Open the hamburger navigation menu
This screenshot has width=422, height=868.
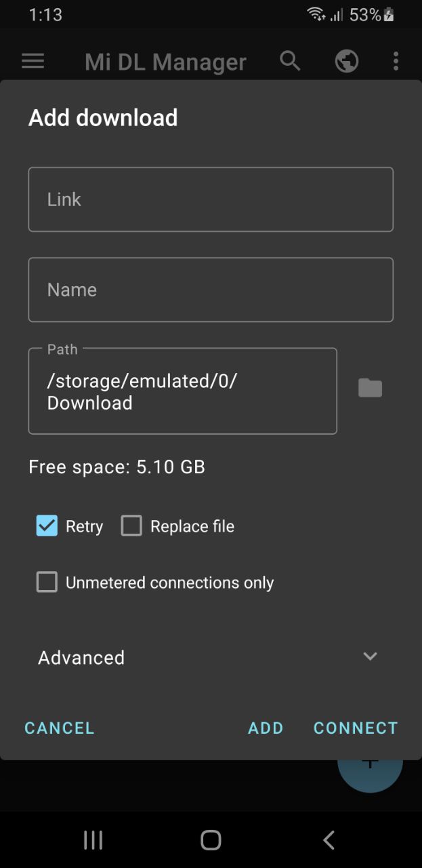33,61
